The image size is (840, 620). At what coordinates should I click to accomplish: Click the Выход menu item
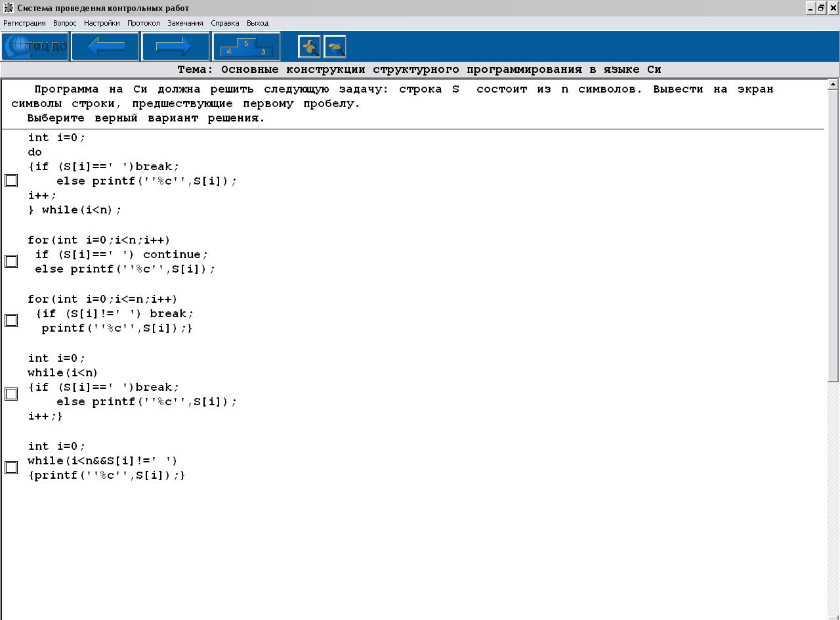pyautogui.click(x=257, y=23)
